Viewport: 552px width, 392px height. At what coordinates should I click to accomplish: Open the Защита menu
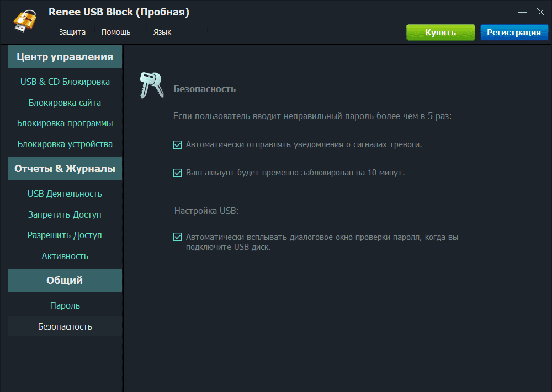point(72,32)
